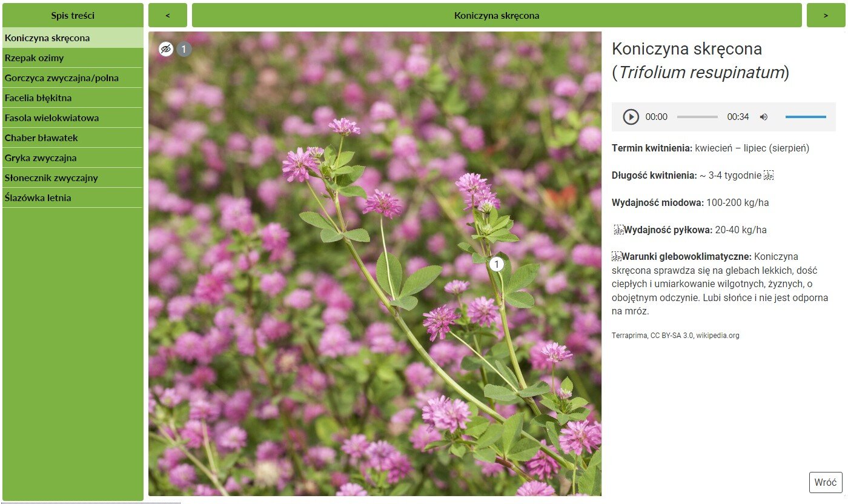Open the "Facelia błękitna" entry
The width and height of the screenshot is (848, 504).
tap(71, 98)
